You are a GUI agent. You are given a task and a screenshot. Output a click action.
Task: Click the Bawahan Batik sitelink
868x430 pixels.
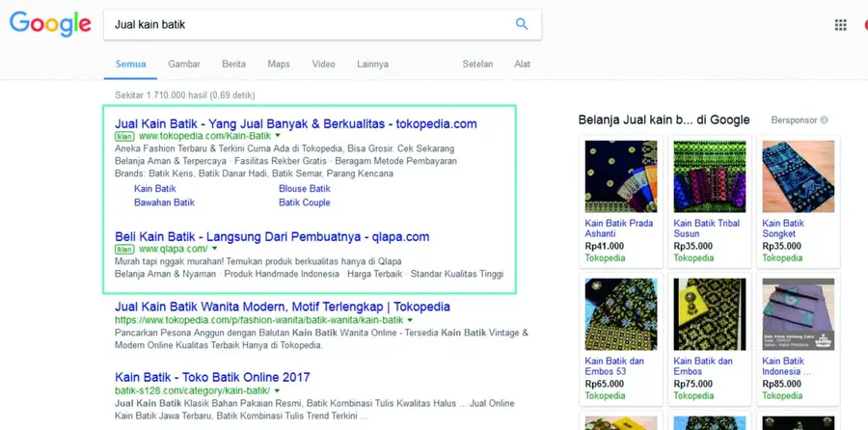(x=164, y=202)
